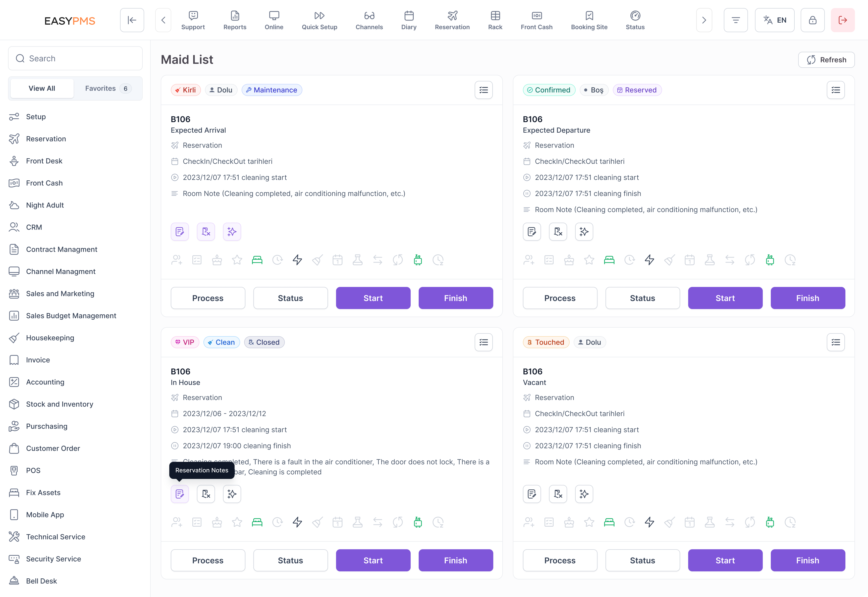Open Reservation Notes icon in the VIP card

180,494
